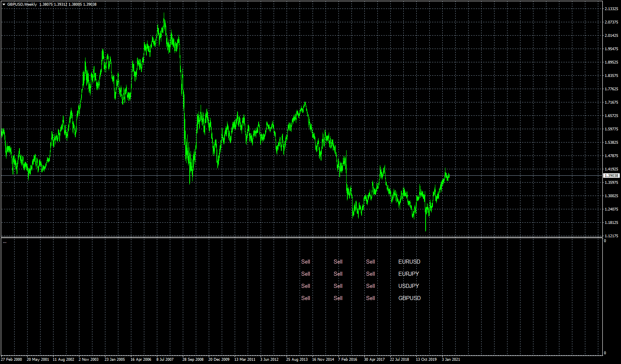Click the GBPUSD,Weekly chart title text
Viewport: 621px width, 364px height.
[x=22, y=4]
